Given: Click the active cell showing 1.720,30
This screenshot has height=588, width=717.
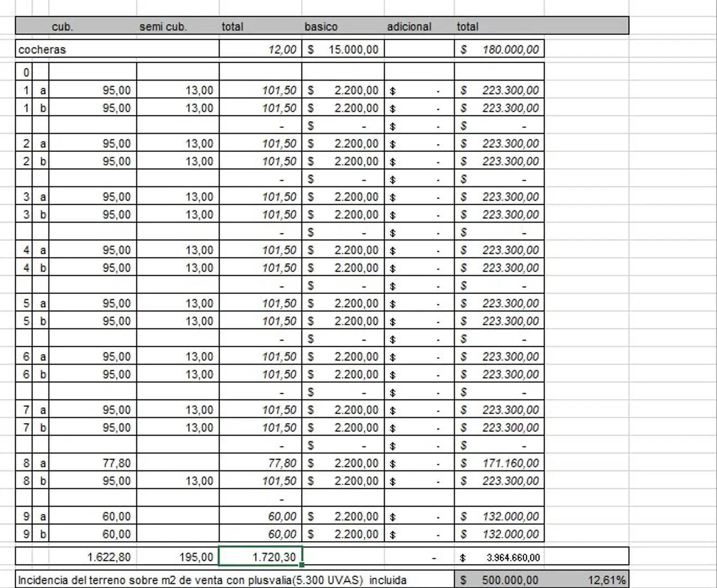Looking at the screenshot, I should click(x=260, y=557).
